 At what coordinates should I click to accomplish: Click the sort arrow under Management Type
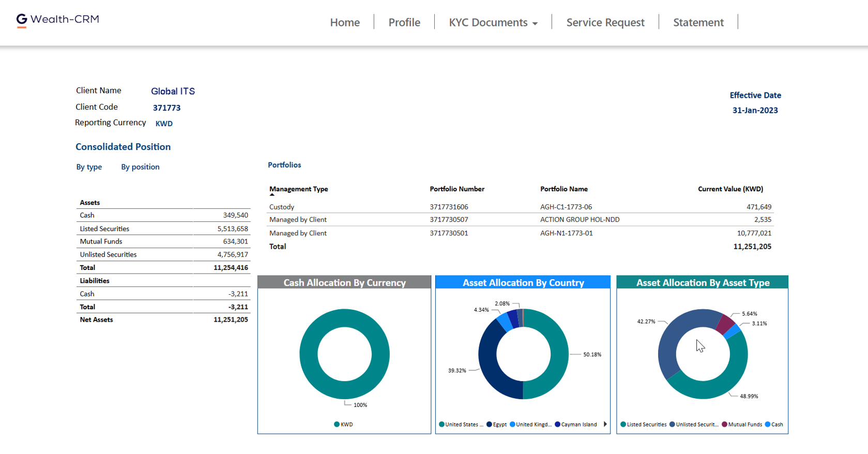point(272,195)
